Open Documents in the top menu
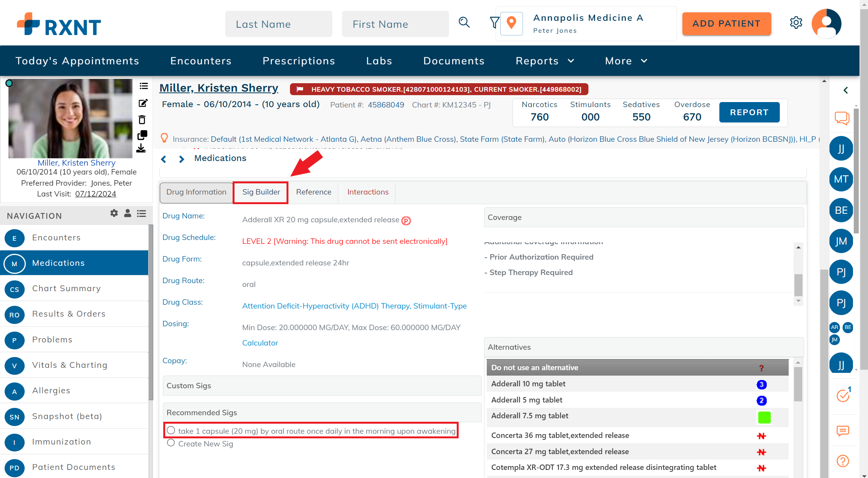The image size is (868, 478). tap(454, 61)
